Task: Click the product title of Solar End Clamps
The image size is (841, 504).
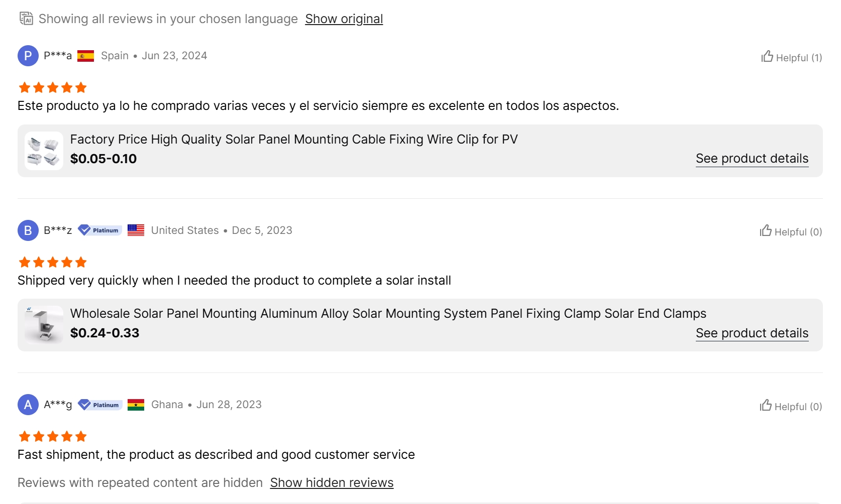Action: point(388,313)
